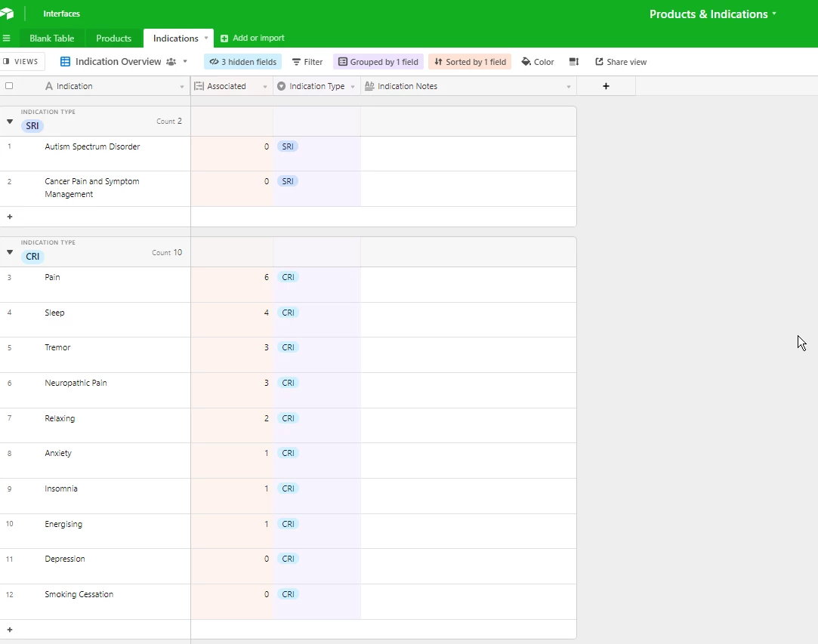Open the Associated column dropdown arrow
818x644 pixels.
(x=264, y=87)
